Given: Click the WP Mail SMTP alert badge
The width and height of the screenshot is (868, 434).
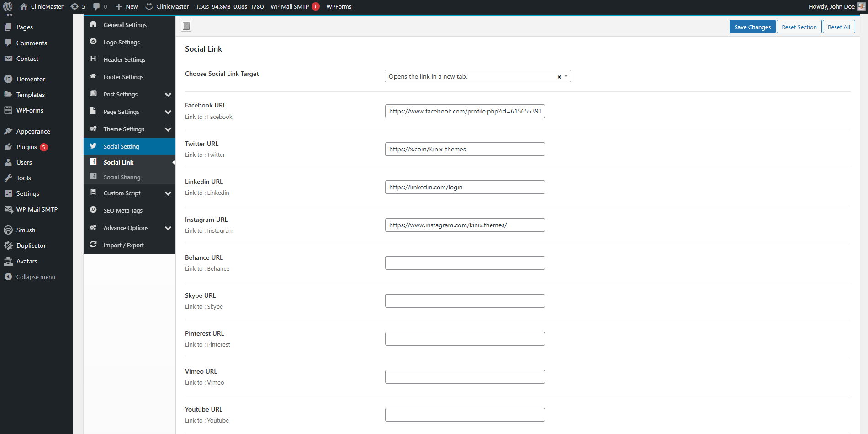Looking at the screenshot, I should [316, 6].
